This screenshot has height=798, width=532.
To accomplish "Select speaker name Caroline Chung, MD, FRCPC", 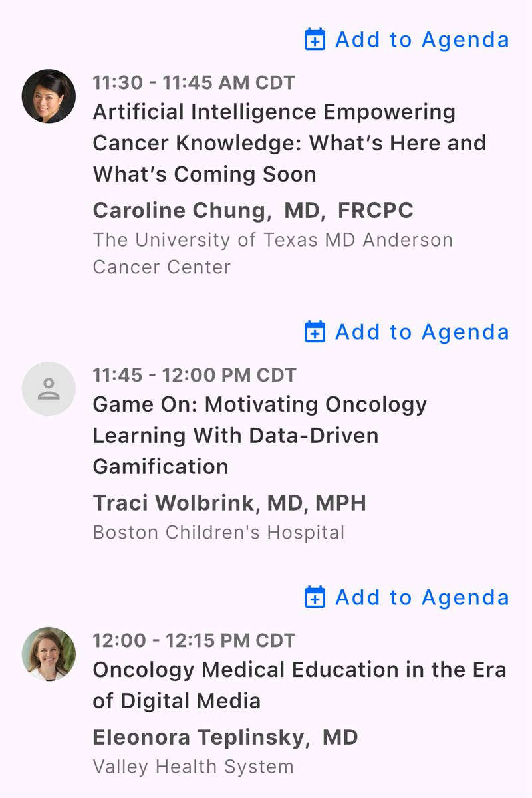I will pos(253,210).
